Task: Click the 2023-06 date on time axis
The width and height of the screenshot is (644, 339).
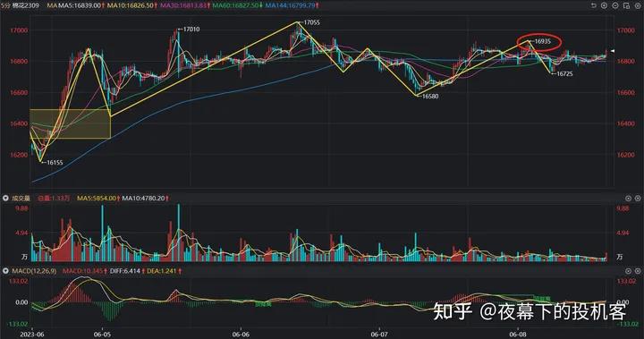Action: click(31, 335)
